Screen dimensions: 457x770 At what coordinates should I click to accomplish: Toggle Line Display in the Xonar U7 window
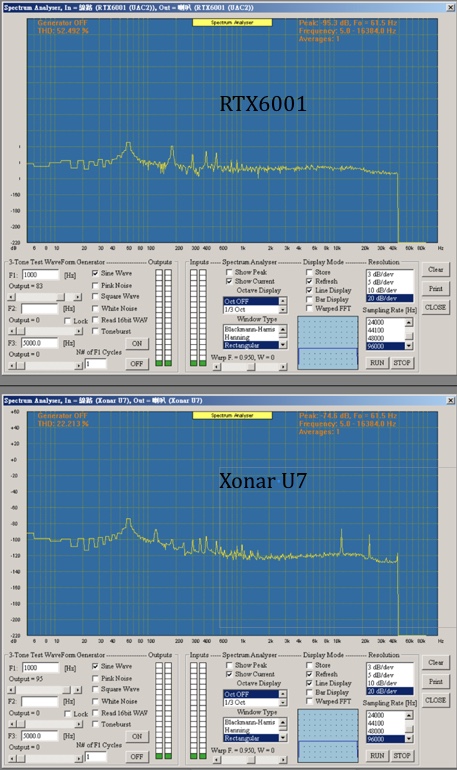point(309,683)
